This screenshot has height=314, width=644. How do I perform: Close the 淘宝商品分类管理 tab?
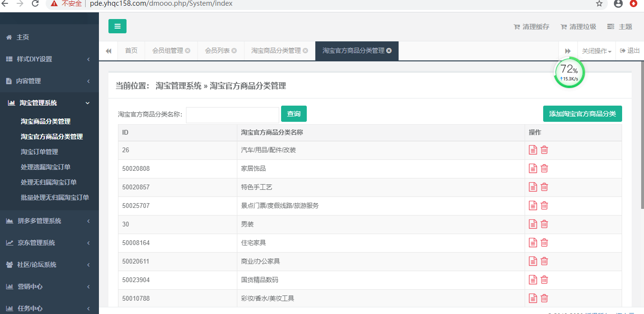(305, 51)
